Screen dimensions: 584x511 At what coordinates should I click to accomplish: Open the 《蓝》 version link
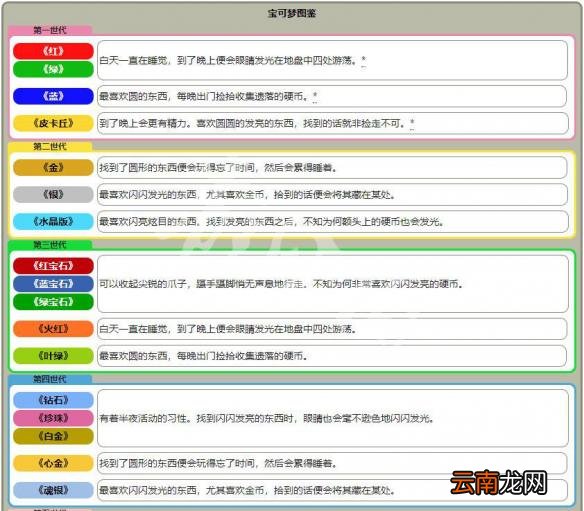53,96
